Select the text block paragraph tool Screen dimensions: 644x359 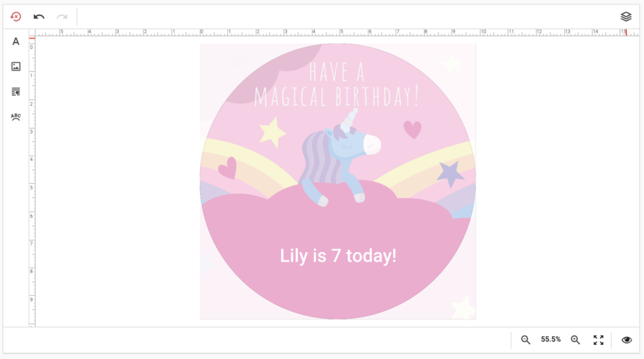click(x=15, y=92)
